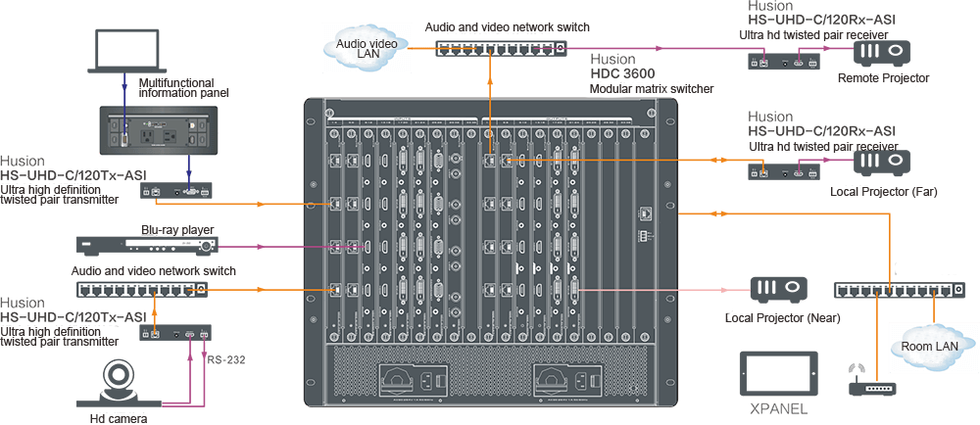Click the switch label next to Audio video LAN
Image resolution: width=980 pixels, height=425 pixels.
point(508,27)
